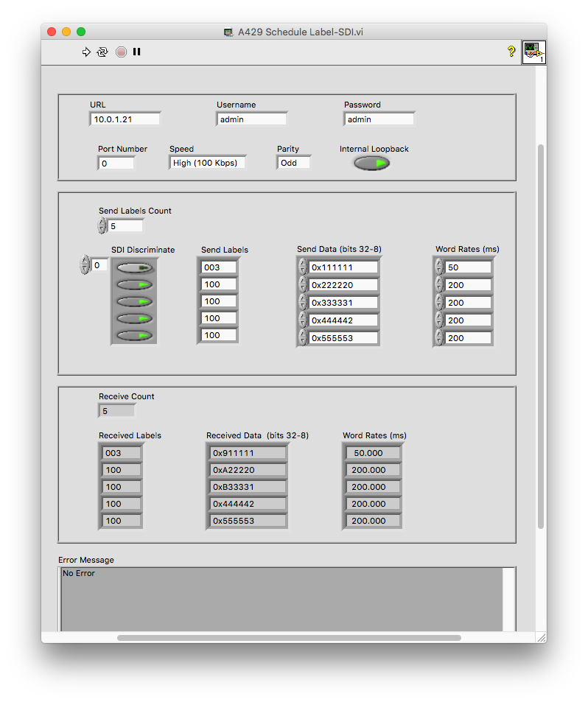Click the window resize grip corner
This screenshot has width=588, height=702.
coord(541,637)
